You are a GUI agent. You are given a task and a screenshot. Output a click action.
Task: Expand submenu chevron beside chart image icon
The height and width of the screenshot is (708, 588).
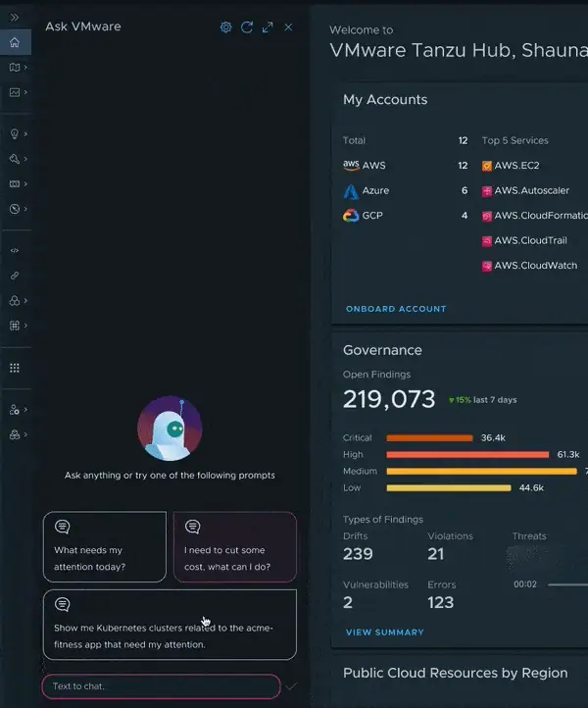point(25,92)
